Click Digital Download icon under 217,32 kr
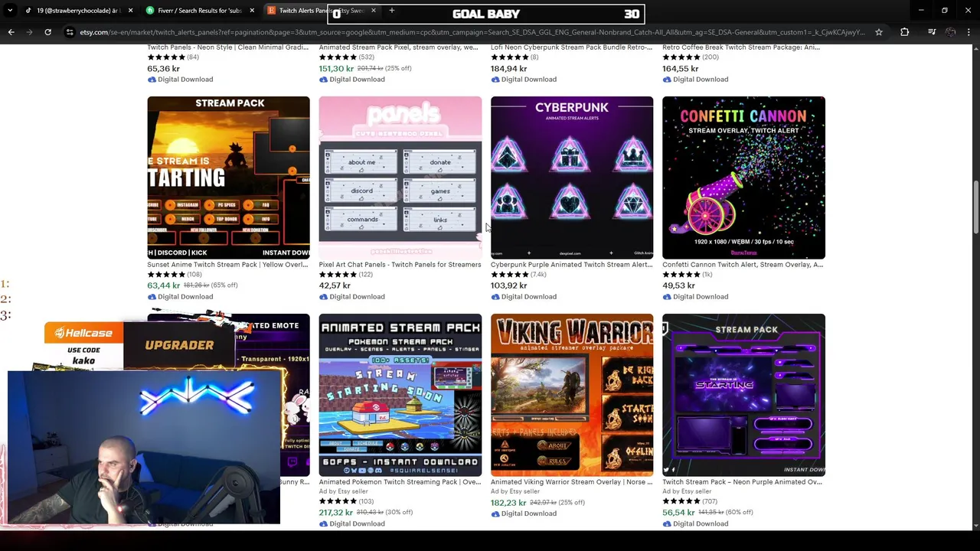 (323, 524)
